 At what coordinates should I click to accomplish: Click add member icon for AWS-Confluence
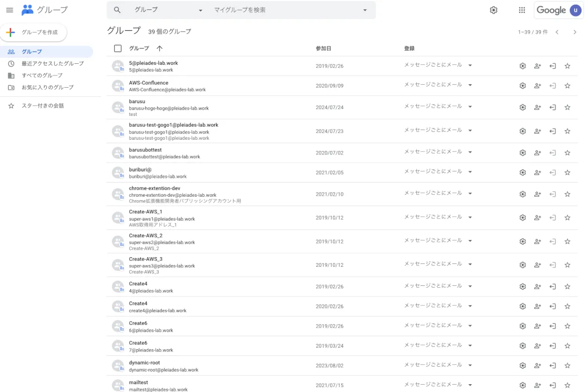click(538, 86)
